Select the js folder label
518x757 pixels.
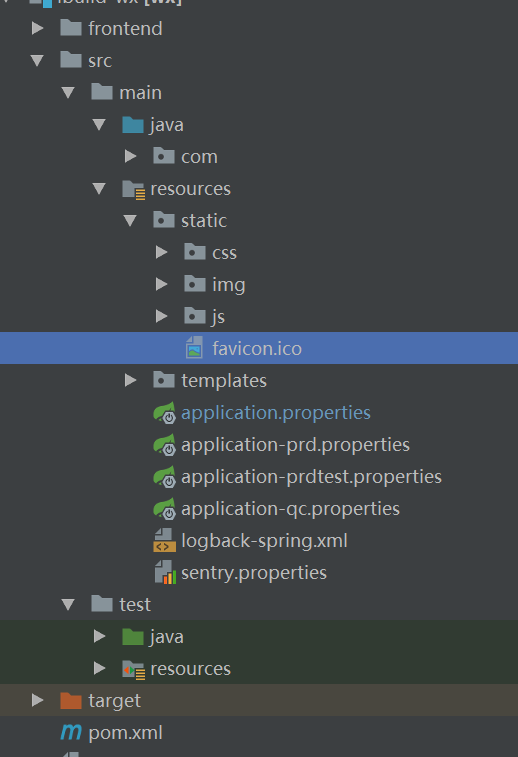[218, 317]
